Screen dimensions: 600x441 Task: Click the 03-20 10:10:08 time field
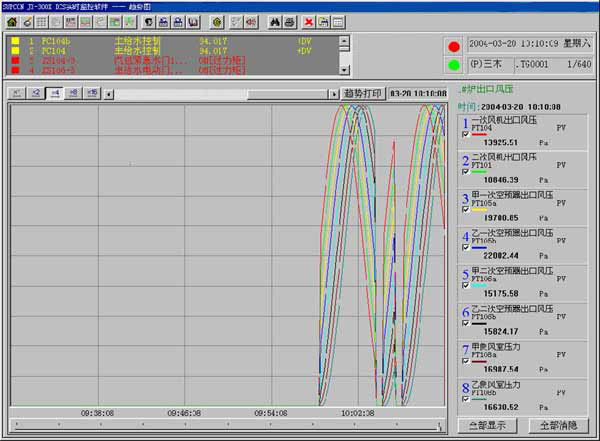click(x=418, y=93)
